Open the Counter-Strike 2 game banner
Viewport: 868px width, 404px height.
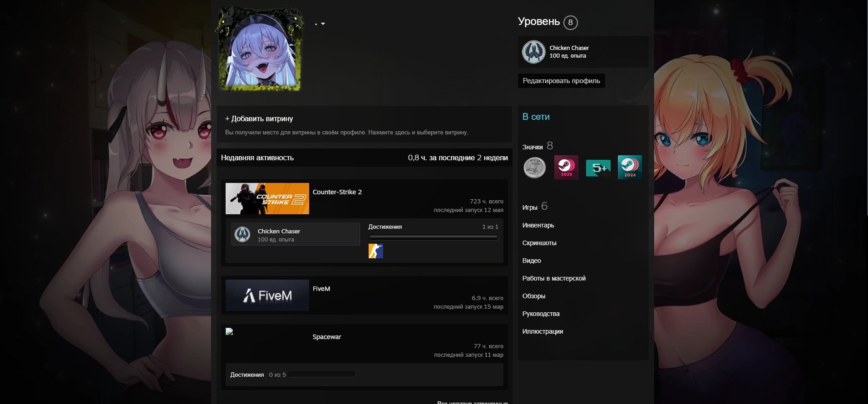267,199
